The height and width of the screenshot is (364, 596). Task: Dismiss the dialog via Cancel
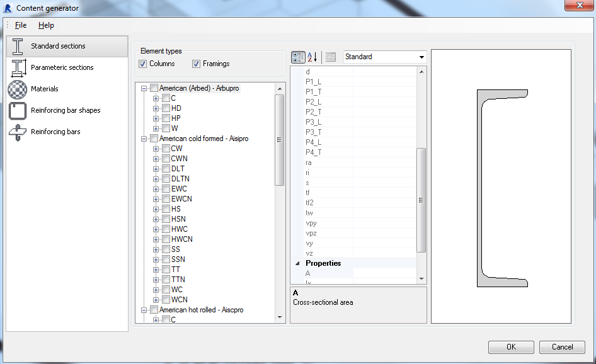pyautogui.click(x=561, y=346)
